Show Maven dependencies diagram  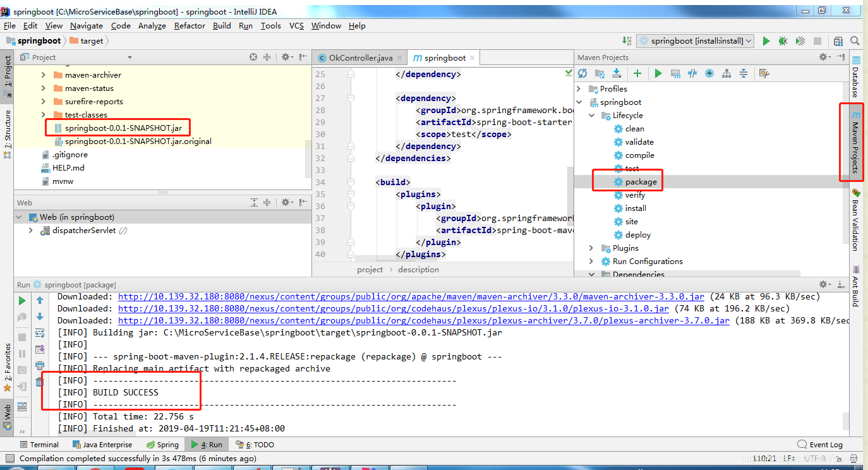(726, 73)
